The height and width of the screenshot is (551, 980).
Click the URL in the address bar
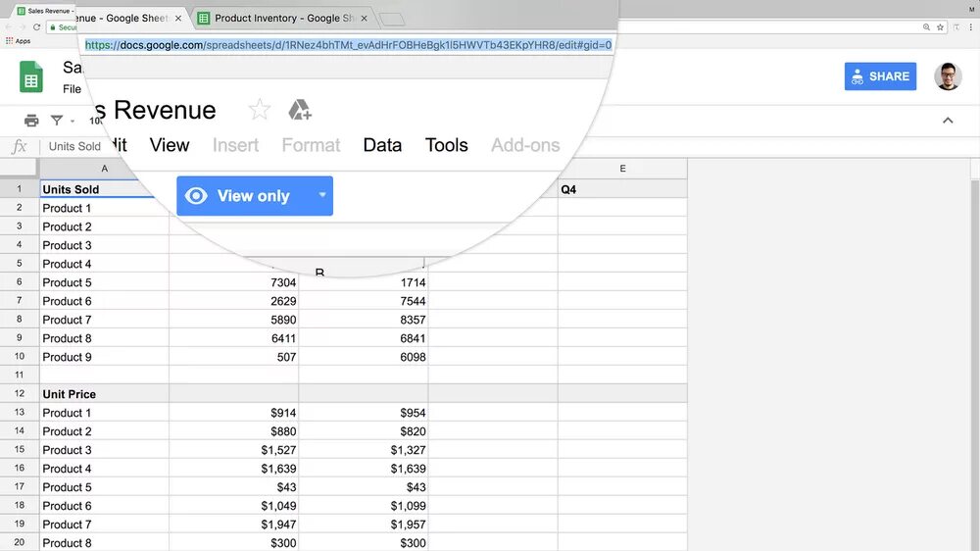tap(348, 45)
